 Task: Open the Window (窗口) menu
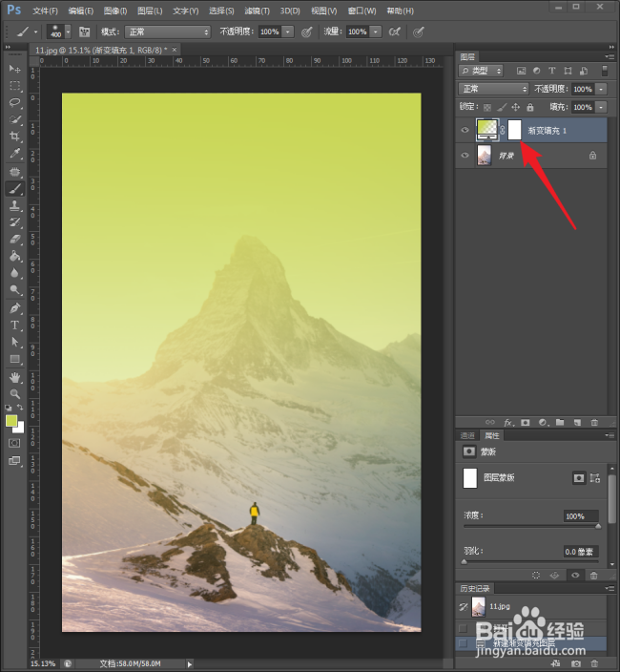click(362, 10)
